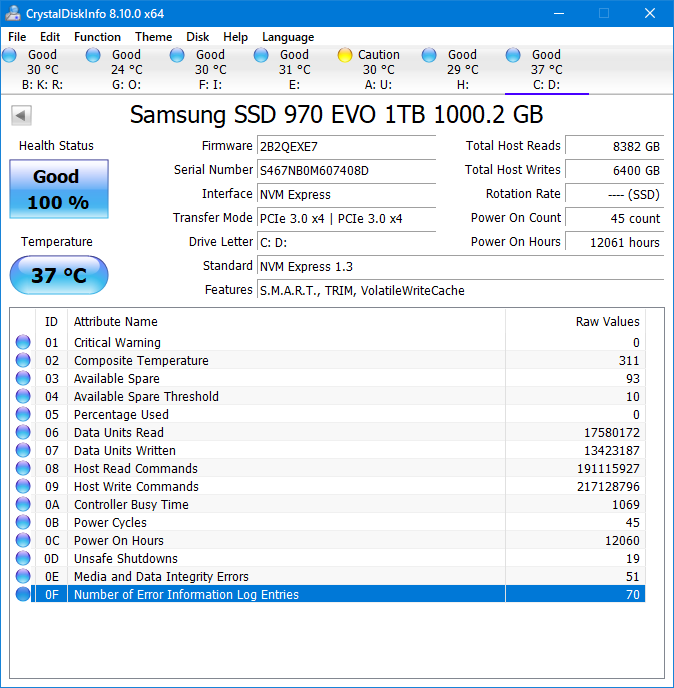Select the yellow Caution A: U: disk orb

(x=345, y=55)
